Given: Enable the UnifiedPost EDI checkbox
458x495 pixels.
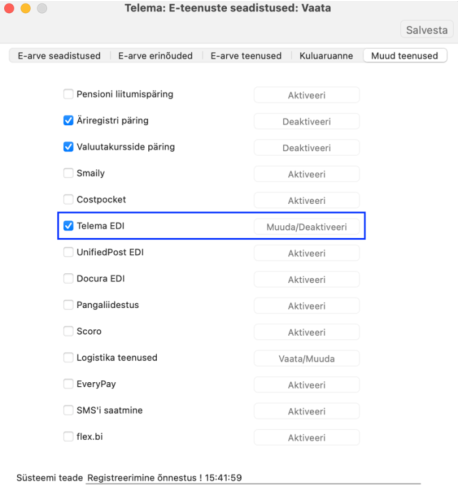Looking at the screenshot, I should [x=68, y=252].
